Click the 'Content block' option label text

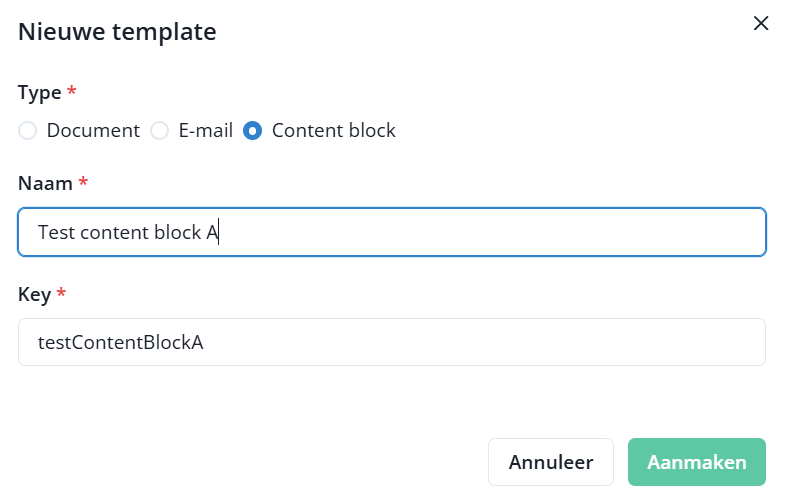pyautogui.click(x=334, y=131)
